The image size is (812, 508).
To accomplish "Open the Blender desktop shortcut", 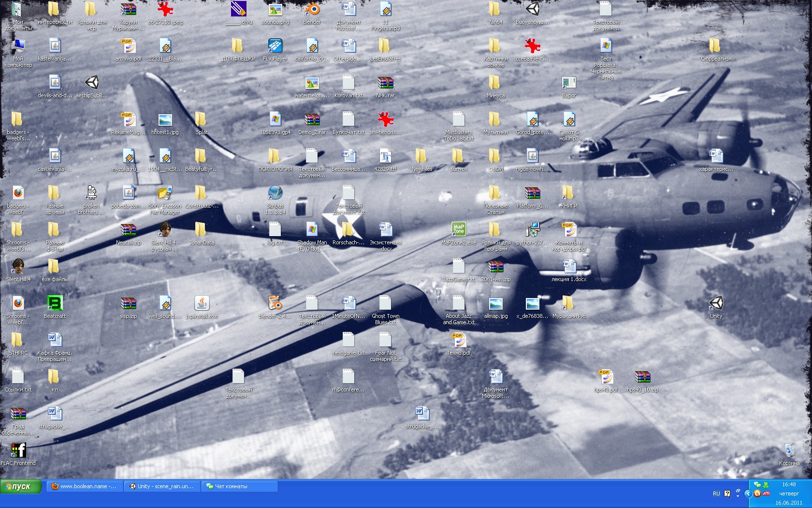I will 312,10.
